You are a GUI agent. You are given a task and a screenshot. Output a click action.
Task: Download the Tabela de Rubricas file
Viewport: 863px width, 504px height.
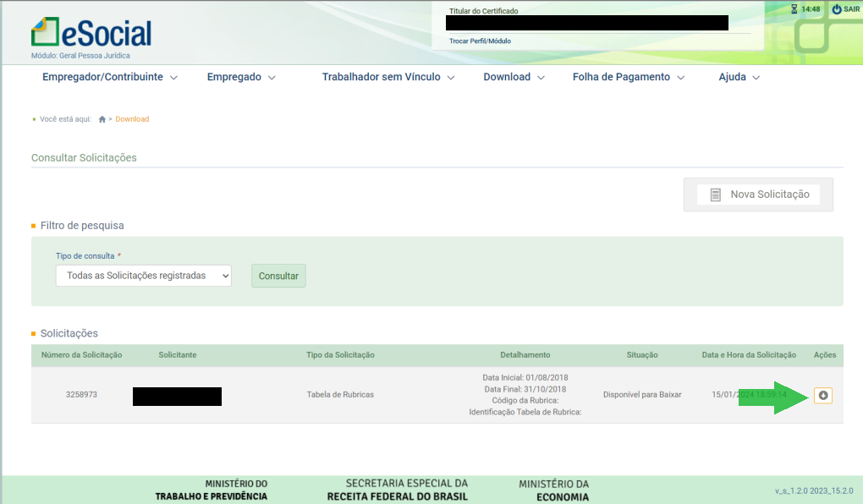823,395
